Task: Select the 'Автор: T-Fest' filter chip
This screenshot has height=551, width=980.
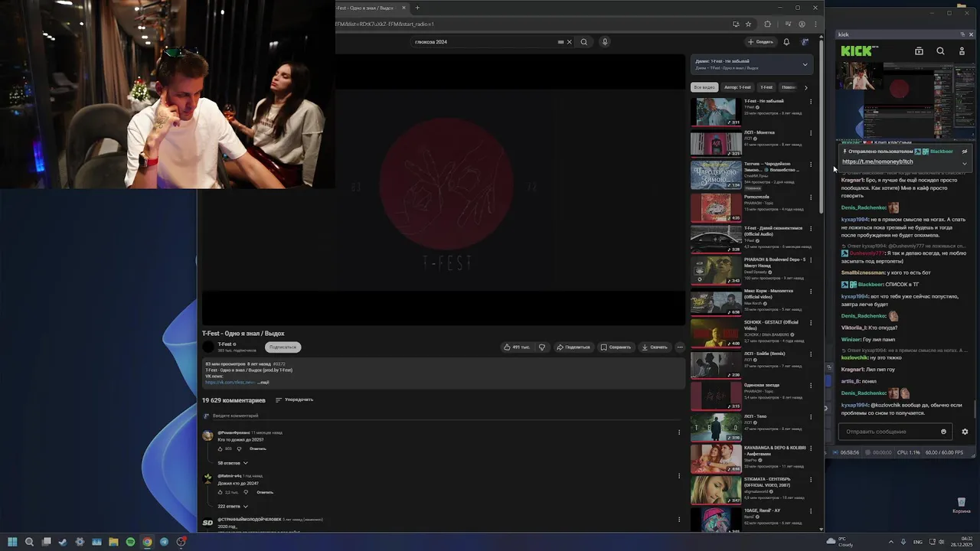Action: [738, 87]
